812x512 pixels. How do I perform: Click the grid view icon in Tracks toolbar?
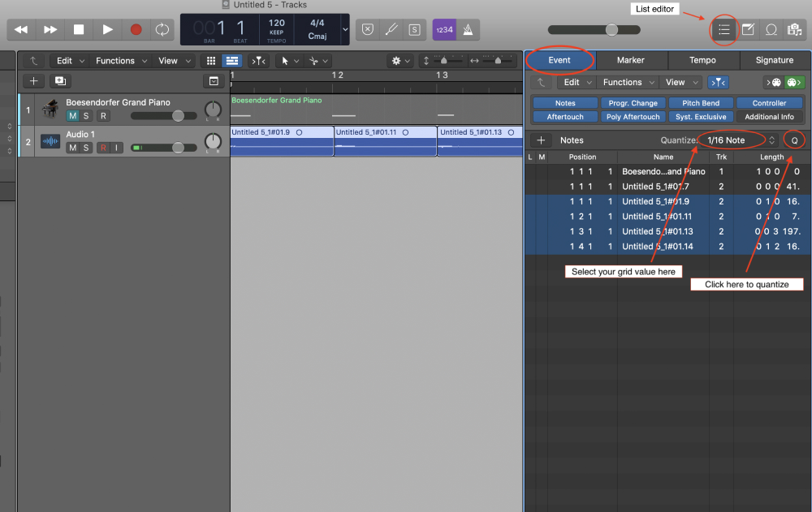point(211,61)
